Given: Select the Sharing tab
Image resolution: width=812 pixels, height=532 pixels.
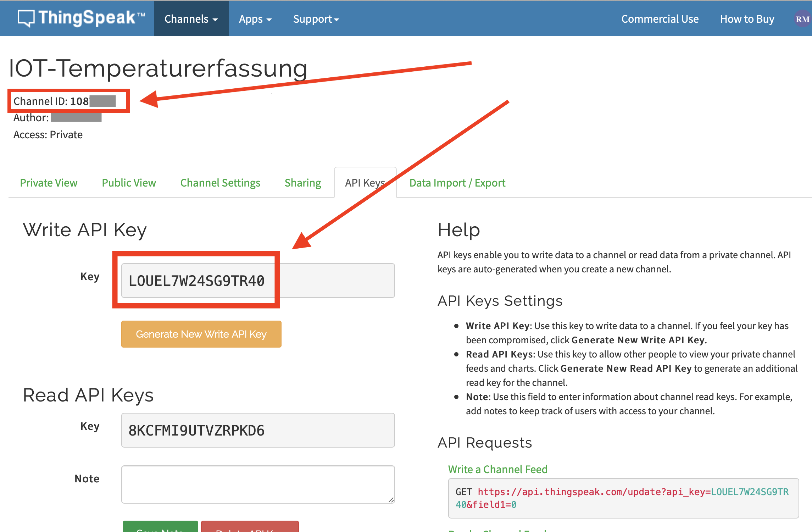Looking at the screenshot, I should pyautogui.click(x=302, y=183).
